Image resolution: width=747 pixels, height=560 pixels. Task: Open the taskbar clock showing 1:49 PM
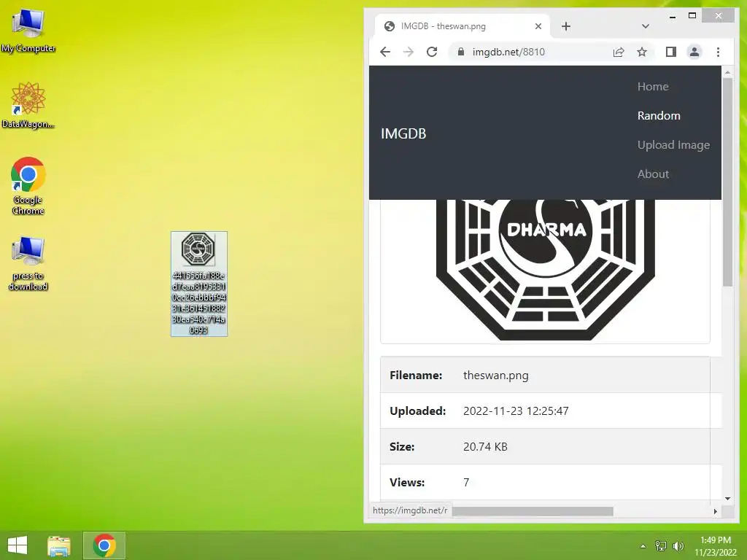[716, 545]
